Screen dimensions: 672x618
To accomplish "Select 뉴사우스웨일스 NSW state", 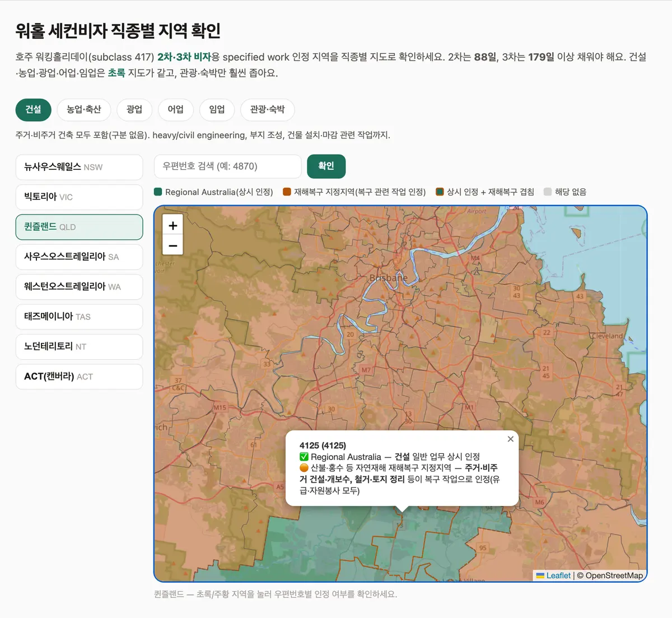I will [x=79, y=167].
